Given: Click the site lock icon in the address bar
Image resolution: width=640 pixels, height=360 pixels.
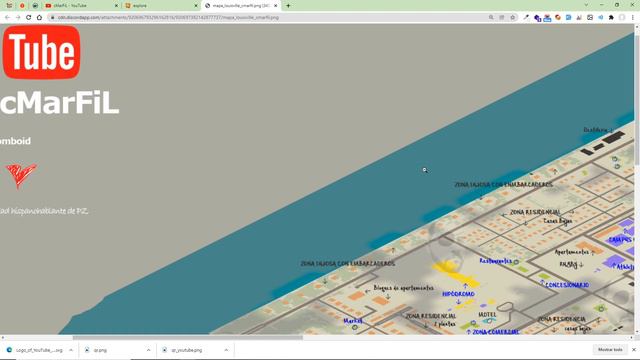Looking at the screenshot, I should [52, 18].
